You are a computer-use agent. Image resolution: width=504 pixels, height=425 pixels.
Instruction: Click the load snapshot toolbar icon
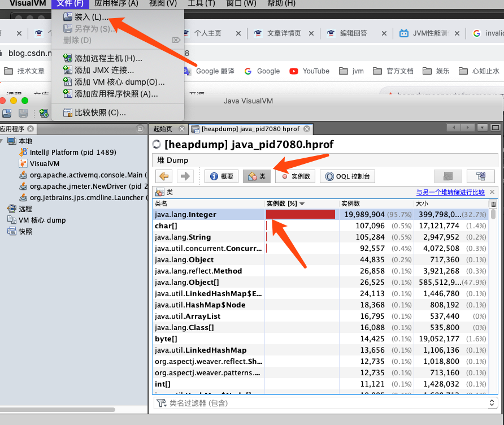[7, 113]
